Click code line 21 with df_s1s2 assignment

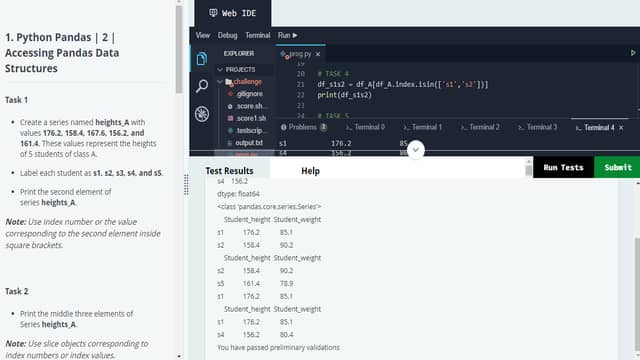coord(402,84)
